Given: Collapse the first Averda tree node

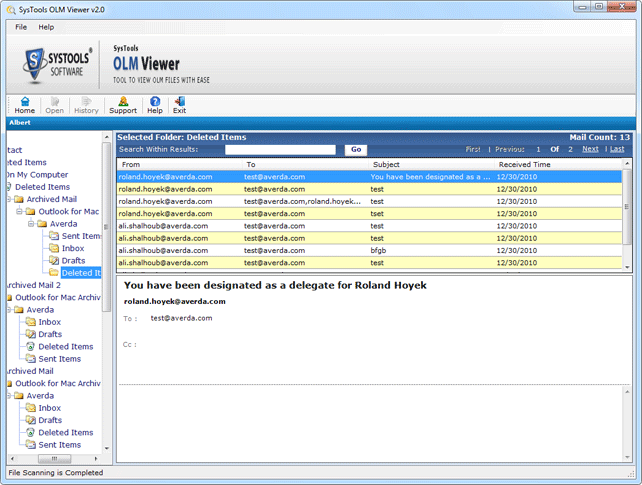Looking at the screenshot, I should tap(31, 224).
